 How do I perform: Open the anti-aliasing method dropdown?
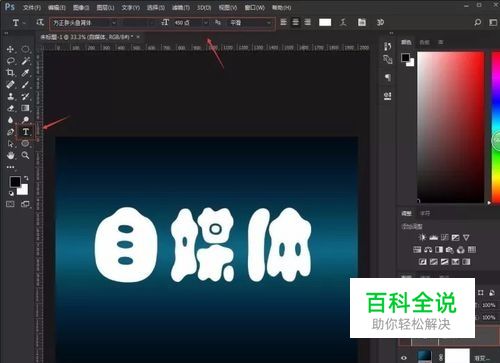250,23
